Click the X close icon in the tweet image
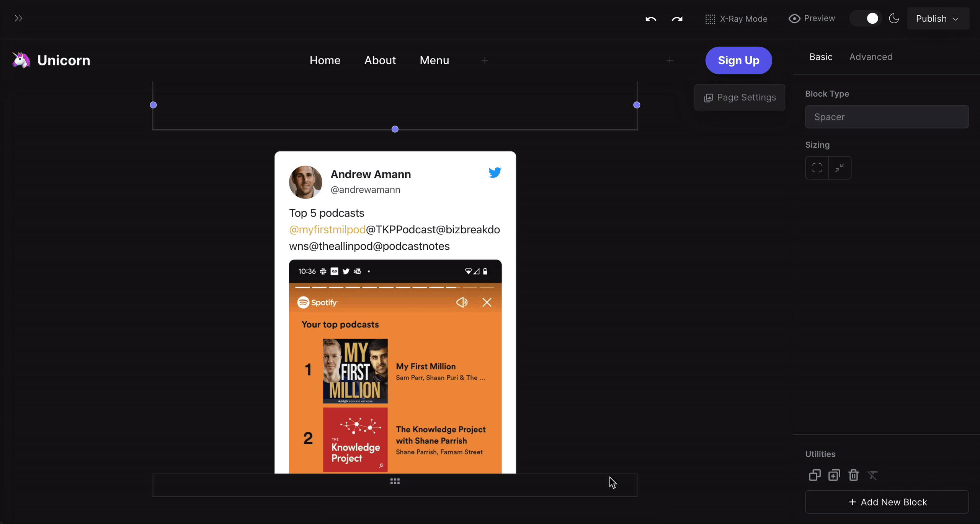Screen dimensions: 980x524 coord(487,303)
